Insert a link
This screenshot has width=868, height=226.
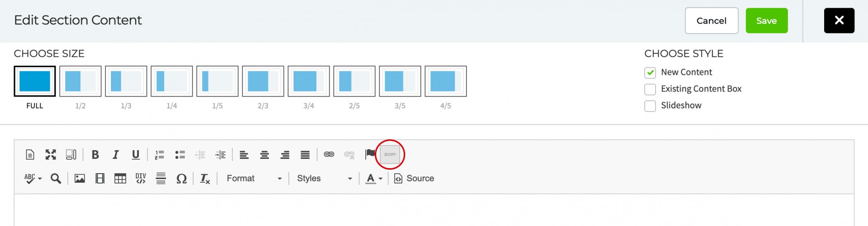[329, 155]
